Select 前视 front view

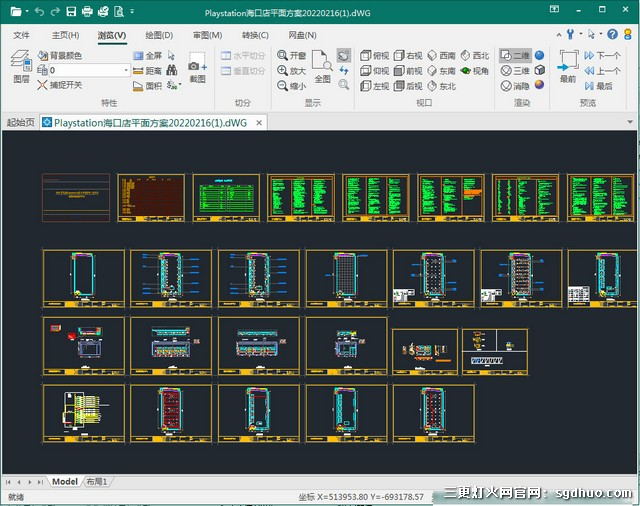[x=408, y=71]
